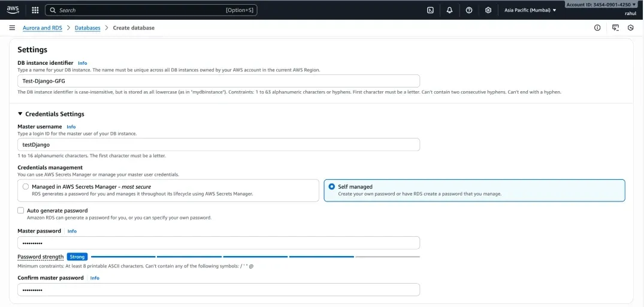Expand the Account ID dropdown
Image resolution: width=644 pixels, height=307 pixels.
point(601,4)
